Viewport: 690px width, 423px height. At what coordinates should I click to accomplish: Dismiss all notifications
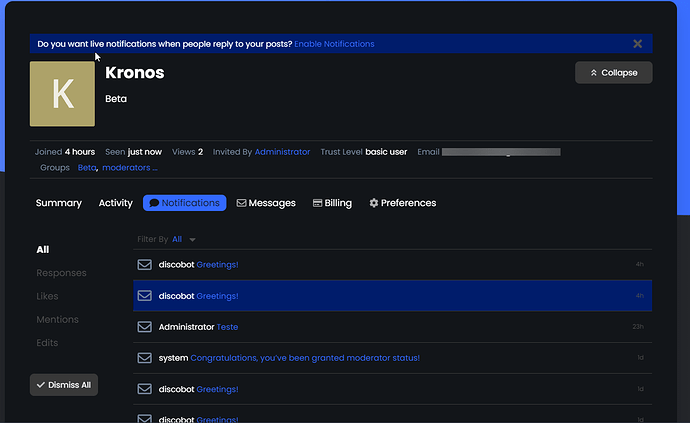(64, 385)
